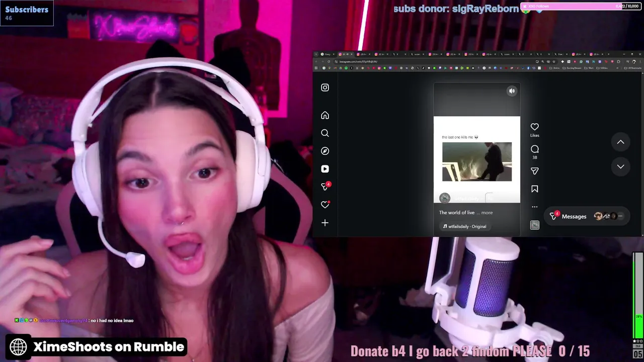Image resolution: width=644 pixels, height=362 pixels.
Task: Like the reel with the heart icon
Action: (535, 127)
